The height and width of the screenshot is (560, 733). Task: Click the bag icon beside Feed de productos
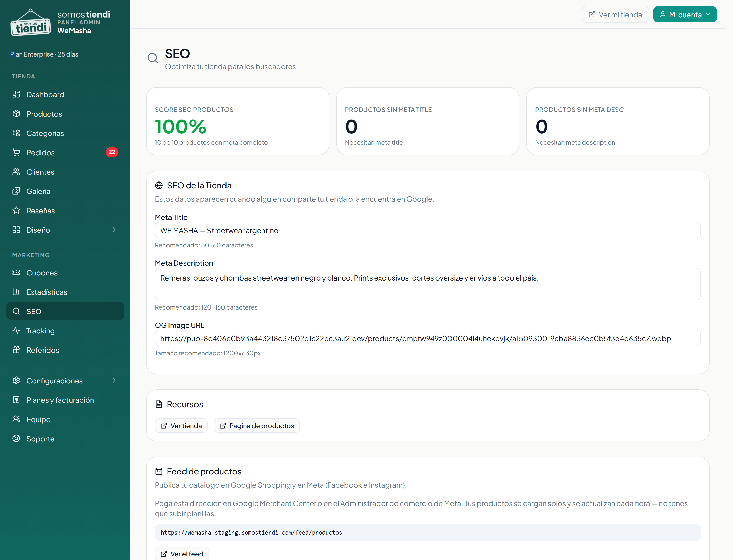click(159, 471)
